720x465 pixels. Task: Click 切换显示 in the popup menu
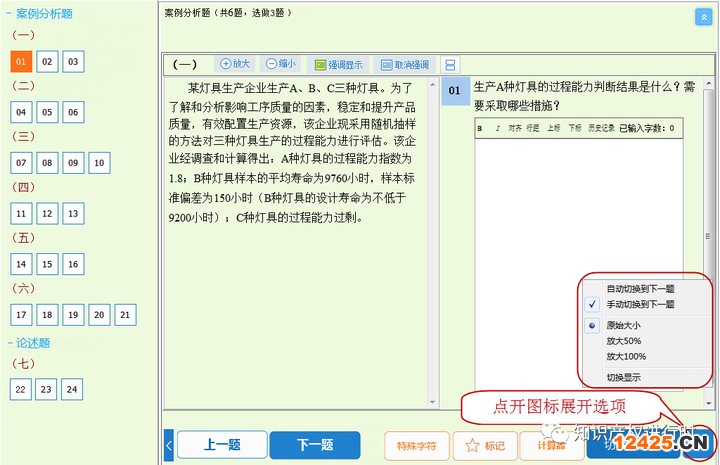pyautogui.click(x=624, y=376)
